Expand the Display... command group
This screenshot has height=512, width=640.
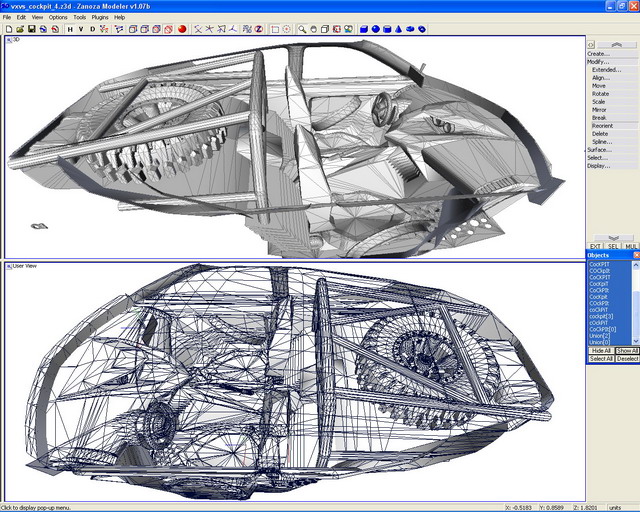point(598,166)
